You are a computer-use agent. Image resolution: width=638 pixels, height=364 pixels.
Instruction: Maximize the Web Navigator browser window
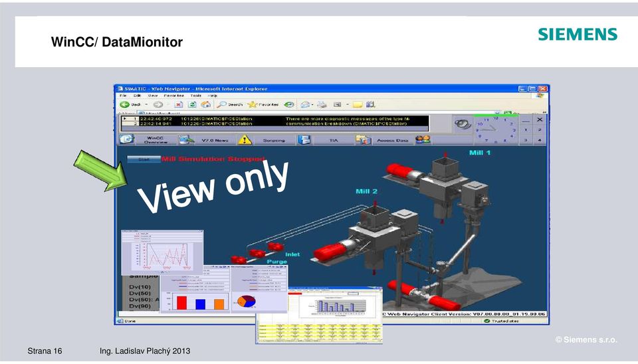pos(532,88)
